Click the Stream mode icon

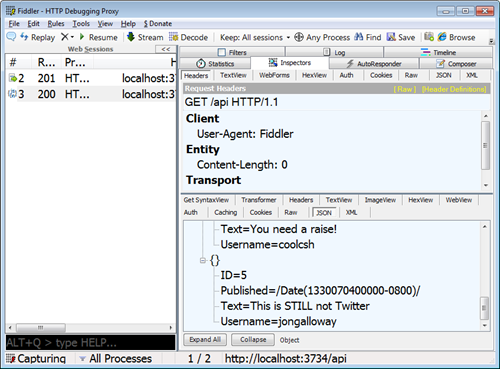pos(131,37)
